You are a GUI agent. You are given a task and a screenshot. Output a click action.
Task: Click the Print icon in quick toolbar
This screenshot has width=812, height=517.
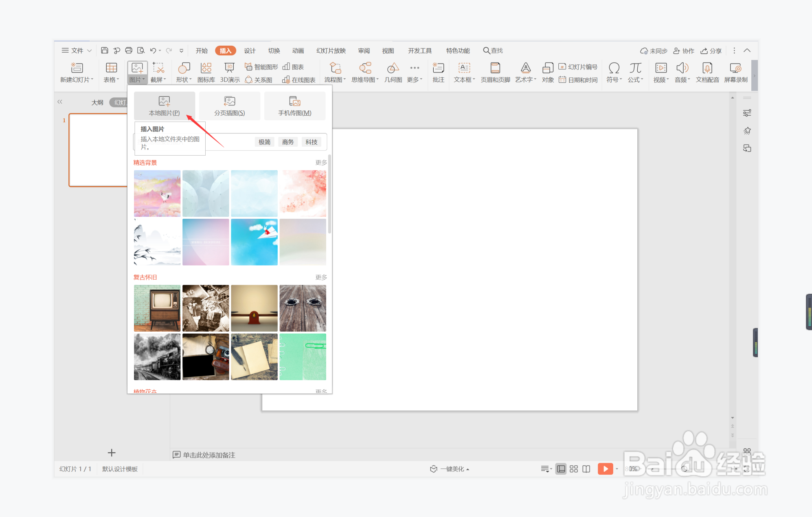[129, 51]
